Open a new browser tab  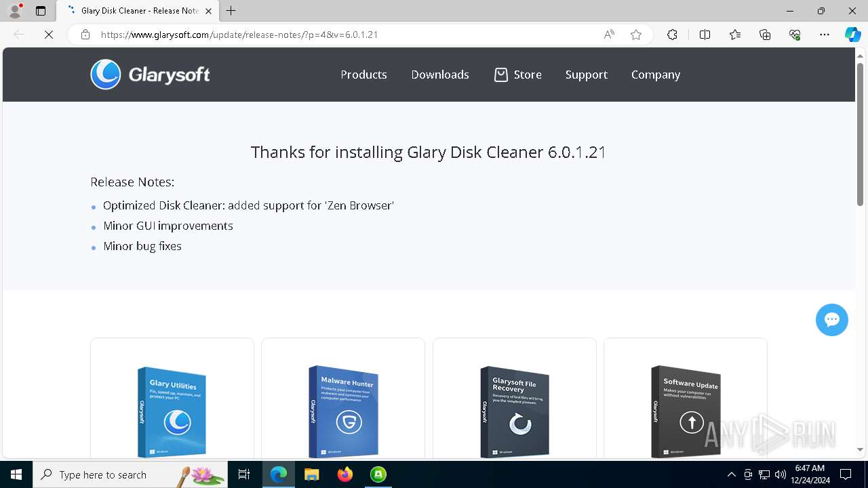click(231, 11)
